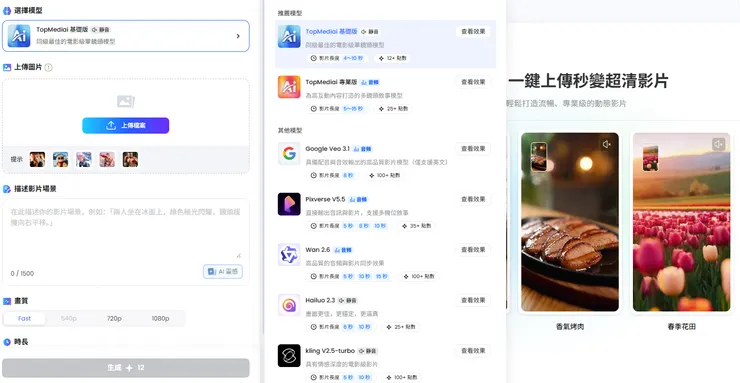Click the Hailuo 2.3 logo
Screen dimensions: 740x383
(x=289, y=305)
